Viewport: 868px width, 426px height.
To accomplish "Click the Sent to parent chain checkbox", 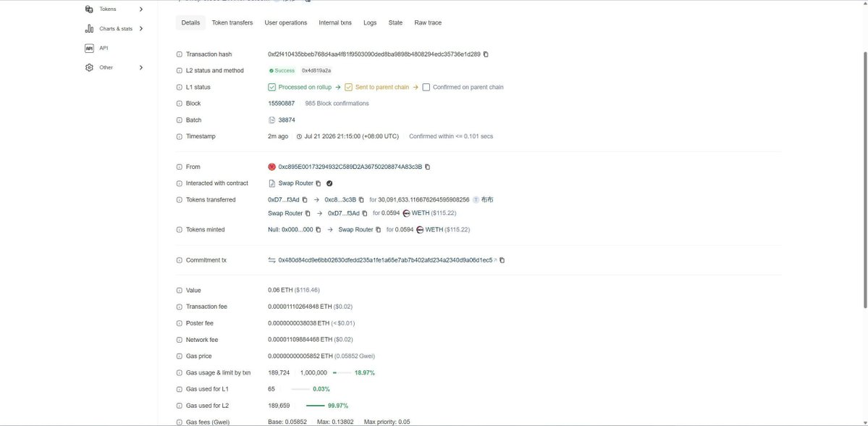I will [x=349, y=87].
